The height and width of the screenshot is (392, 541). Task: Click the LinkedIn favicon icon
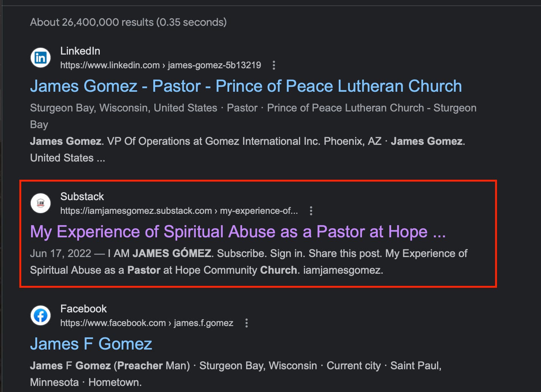pos(41,58)
